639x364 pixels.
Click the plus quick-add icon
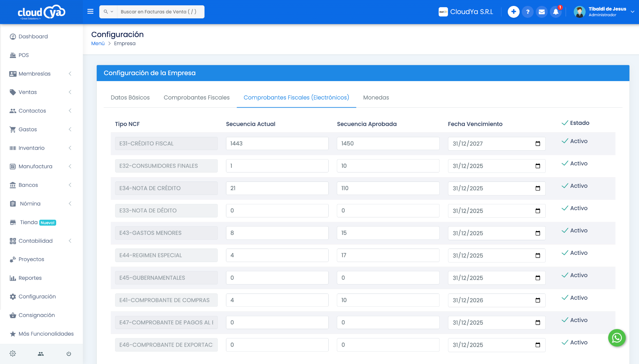(514, 12)
